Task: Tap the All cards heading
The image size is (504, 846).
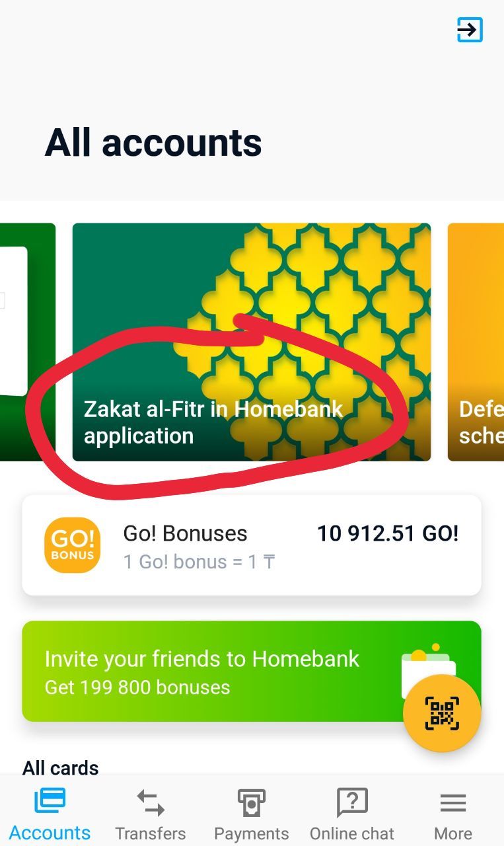Action: pos(61,768)
